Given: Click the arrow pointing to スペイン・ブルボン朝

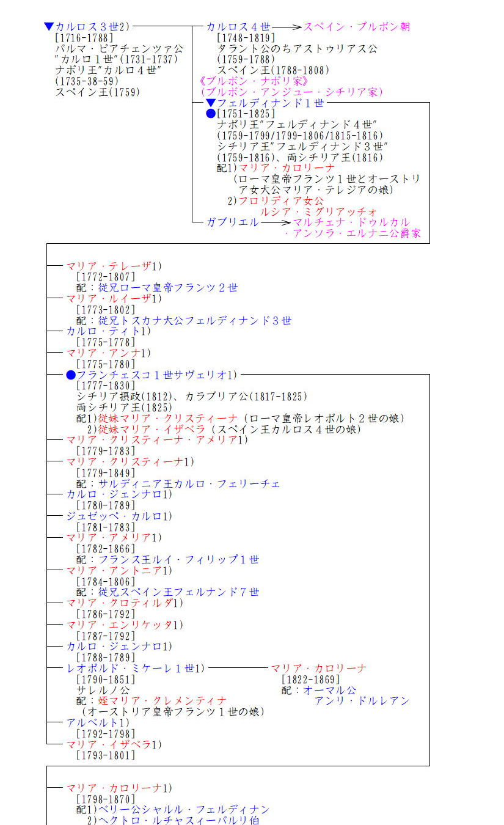Looking at the screenshot, I should coord(287,27).
